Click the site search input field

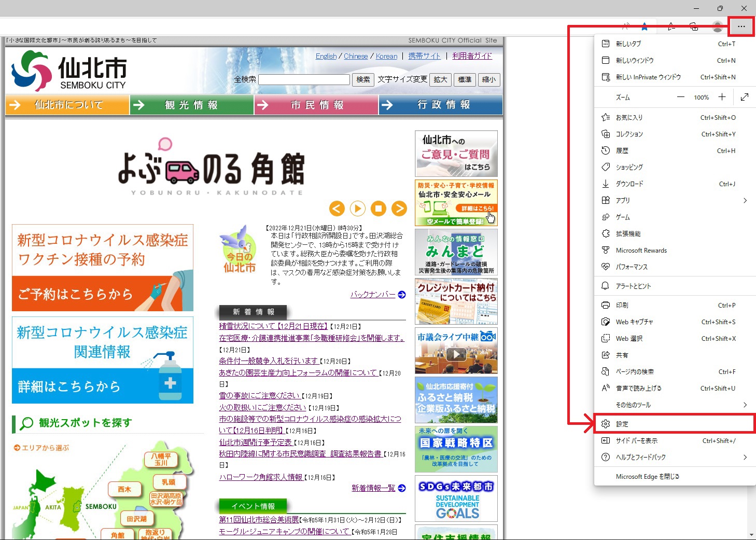pyautogui.click(x=304, y=79)
